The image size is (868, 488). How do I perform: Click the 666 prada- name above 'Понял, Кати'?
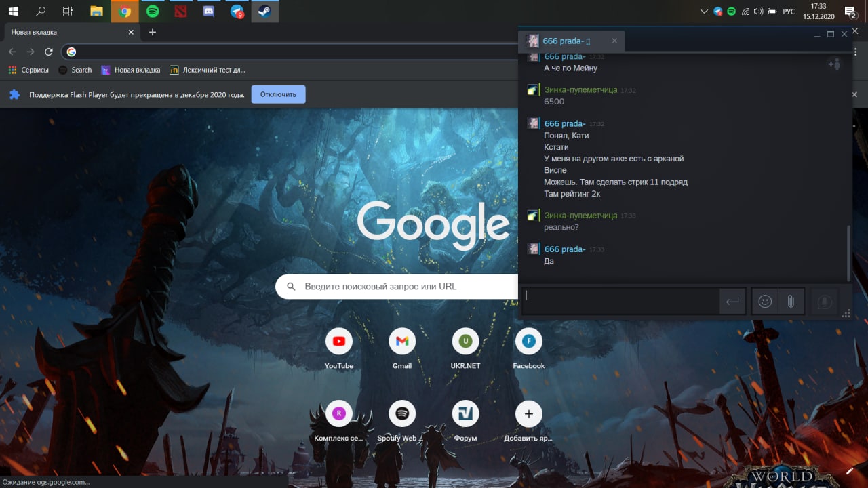pyautogui.click(x=564, y=123)
